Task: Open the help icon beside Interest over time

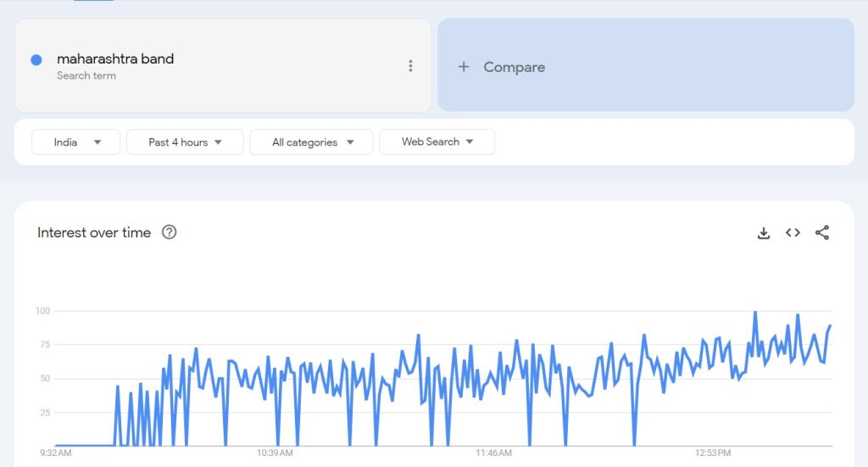Action: coord(169,232)
